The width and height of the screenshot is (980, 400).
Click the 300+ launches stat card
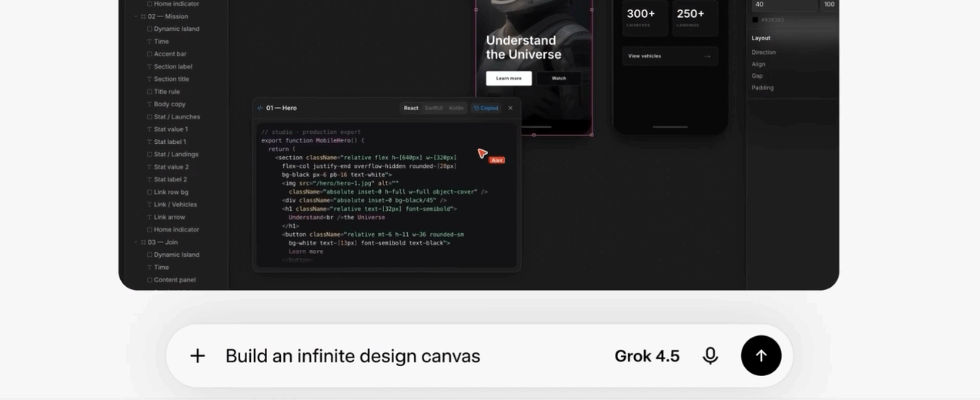click(x=645, y=18)
